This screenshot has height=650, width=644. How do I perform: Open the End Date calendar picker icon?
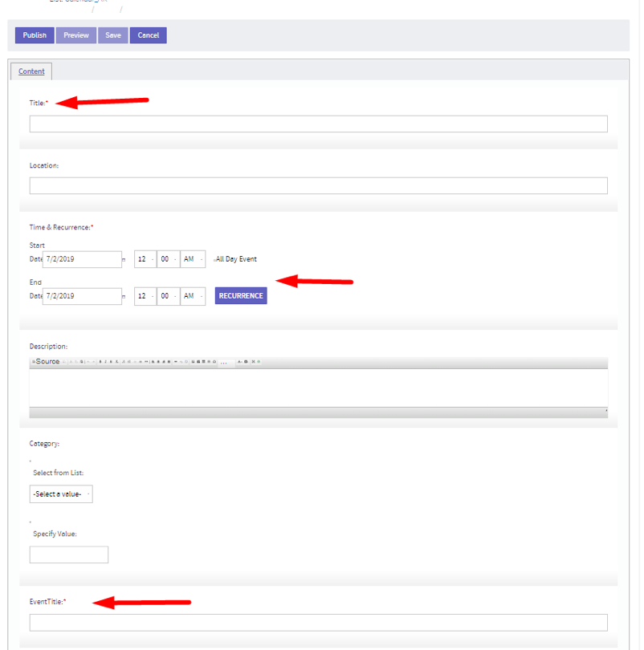(124, 296)
